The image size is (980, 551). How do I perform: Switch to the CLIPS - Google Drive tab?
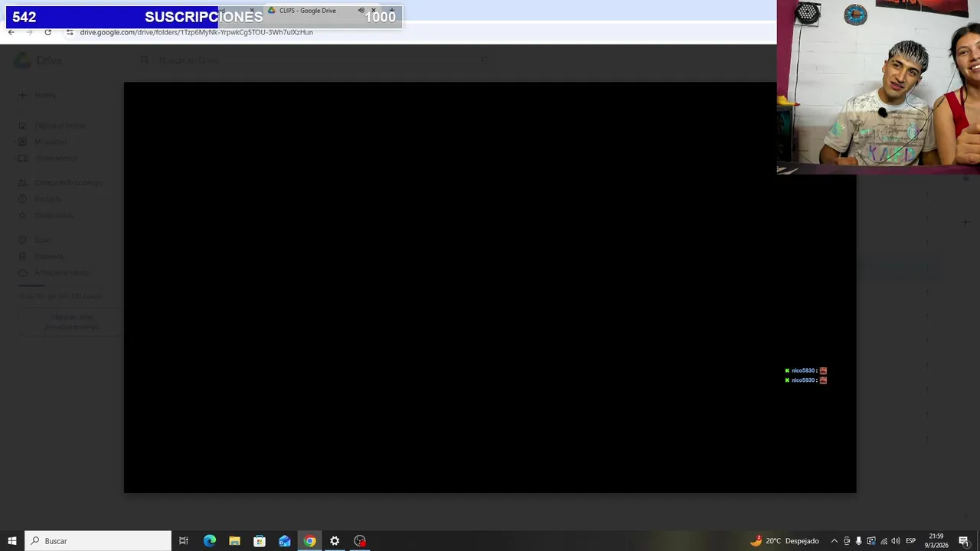coord(307,11)
